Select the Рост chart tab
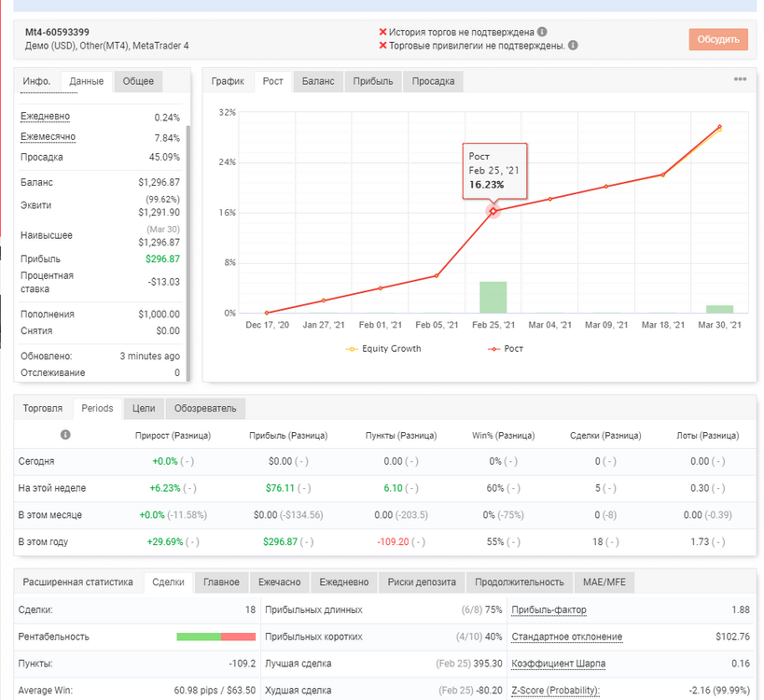 coord(272,81)
